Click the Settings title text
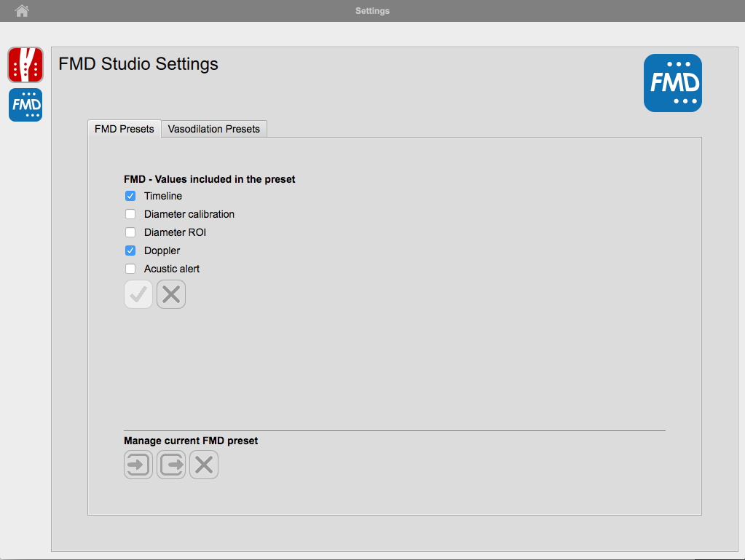 click(x=373, y=10)
